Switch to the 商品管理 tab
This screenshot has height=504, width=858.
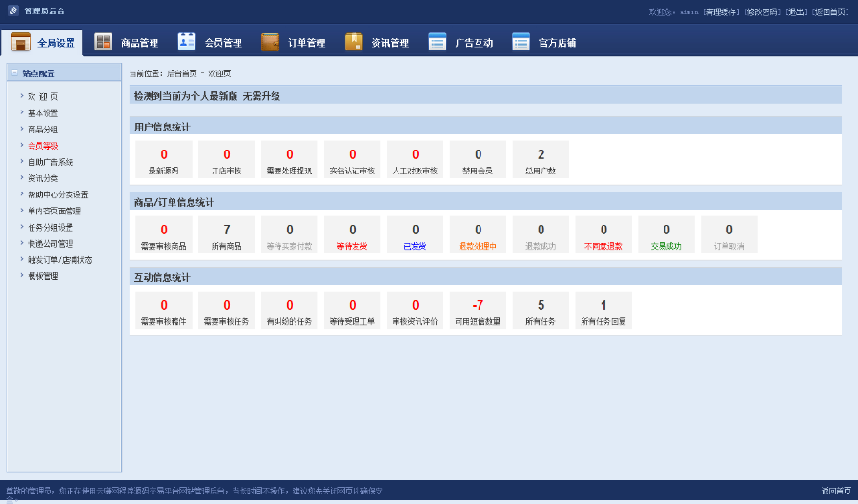127,42
